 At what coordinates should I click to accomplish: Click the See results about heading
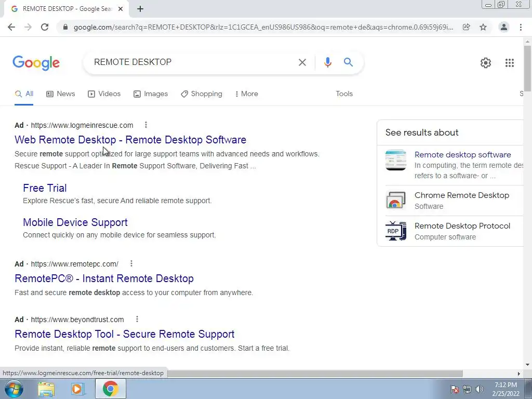click(x=422, y=132)
